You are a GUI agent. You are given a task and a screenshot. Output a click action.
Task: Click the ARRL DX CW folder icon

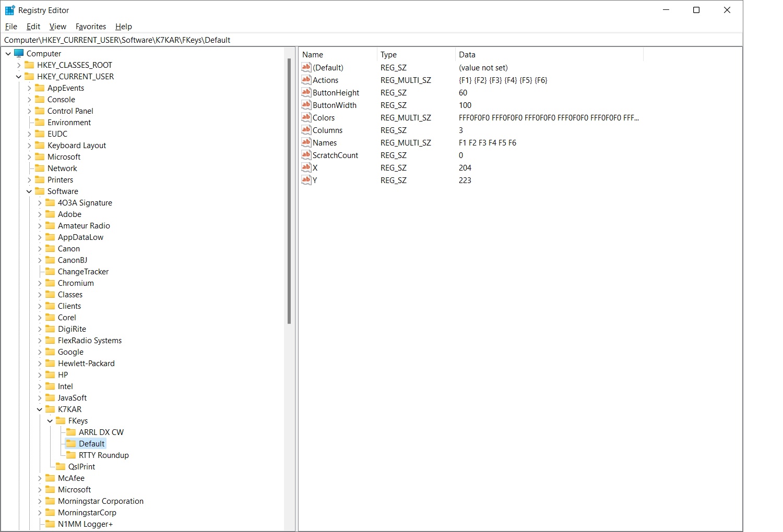(71, 432)
